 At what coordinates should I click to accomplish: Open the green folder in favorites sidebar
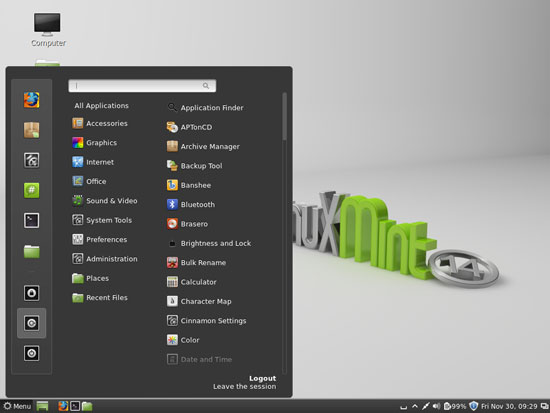point(32,251)
